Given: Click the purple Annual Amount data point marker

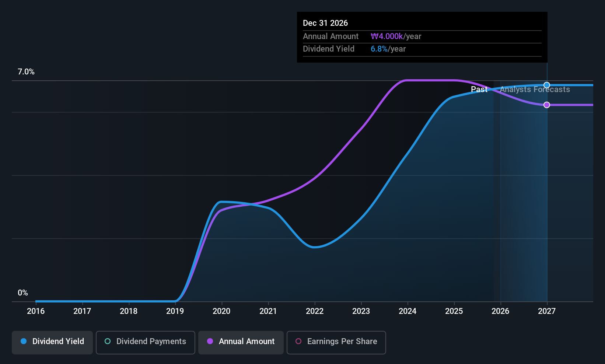Looking at the screenshot, I should click(547, 105).
